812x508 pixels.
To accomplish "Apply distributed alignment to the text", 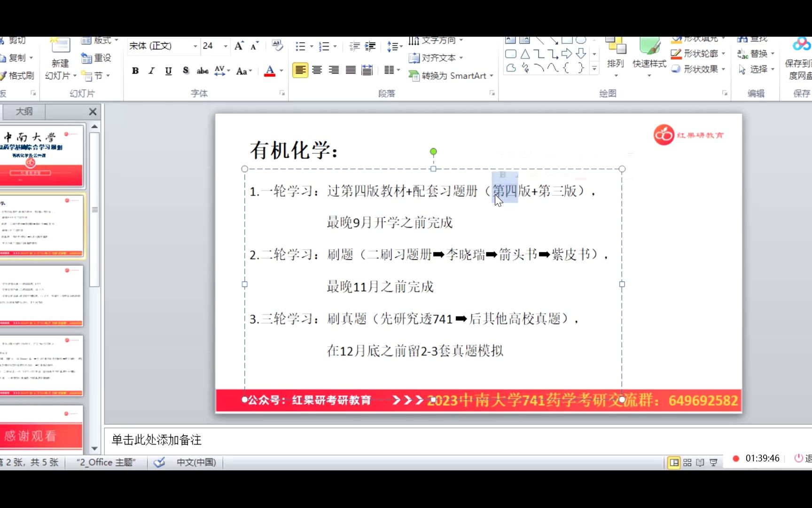I will click(x=367, y=71).
